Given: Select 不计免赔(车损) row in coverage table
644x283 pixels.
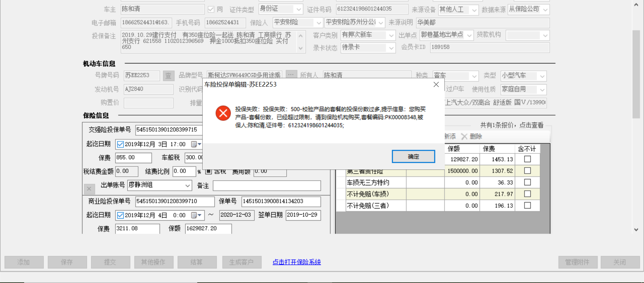Looking at the screenshot, I should coord(438,194).
